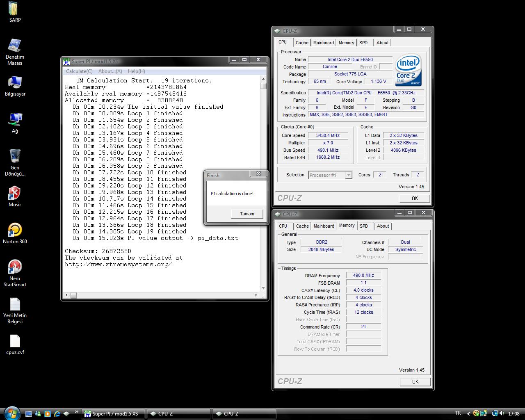
Task: Select the Norton 360 desktop icon
Action: [x=15, y=233]
